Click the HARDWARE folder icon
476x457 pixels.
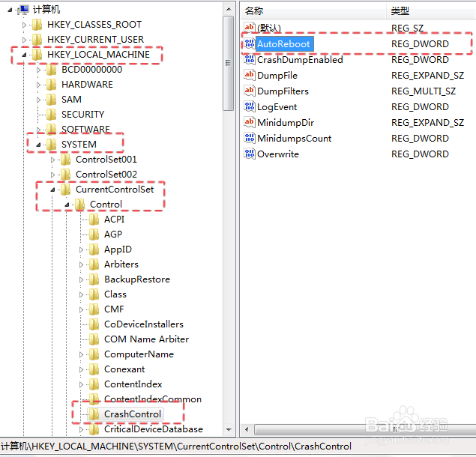(x=51, y=85)
